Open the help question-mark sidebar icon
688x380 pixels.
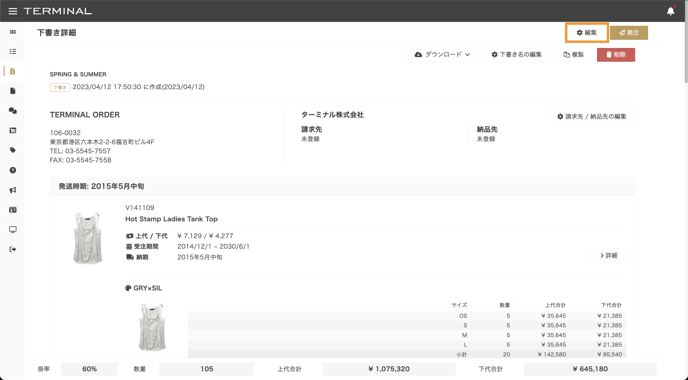point(13,170)
